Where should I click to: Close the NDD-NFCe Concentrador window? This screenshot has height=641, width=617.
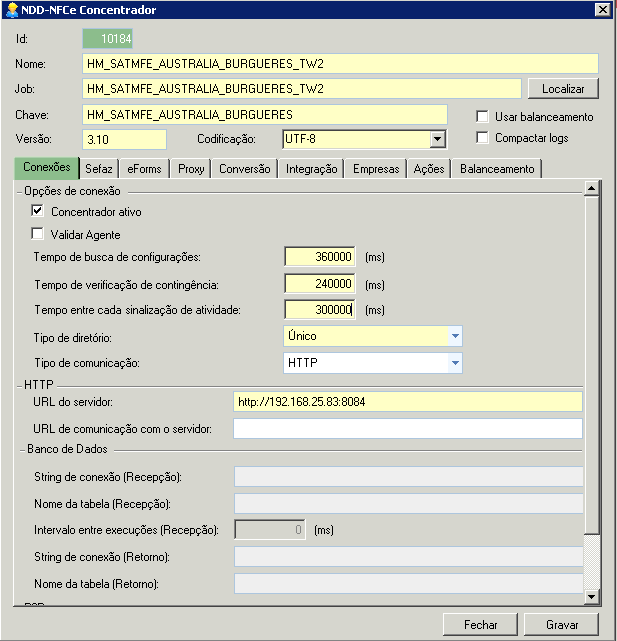602,10
